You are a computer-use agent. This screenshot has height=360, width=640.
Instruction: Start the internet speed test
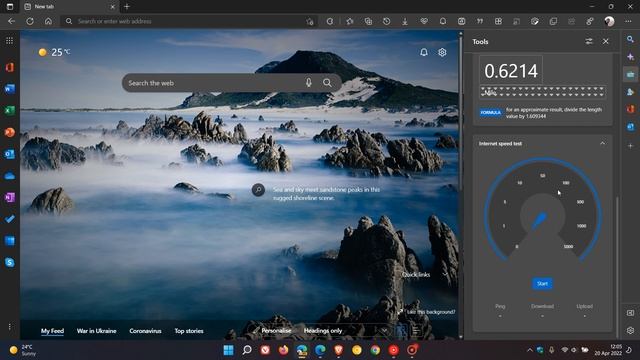(542, 284)
